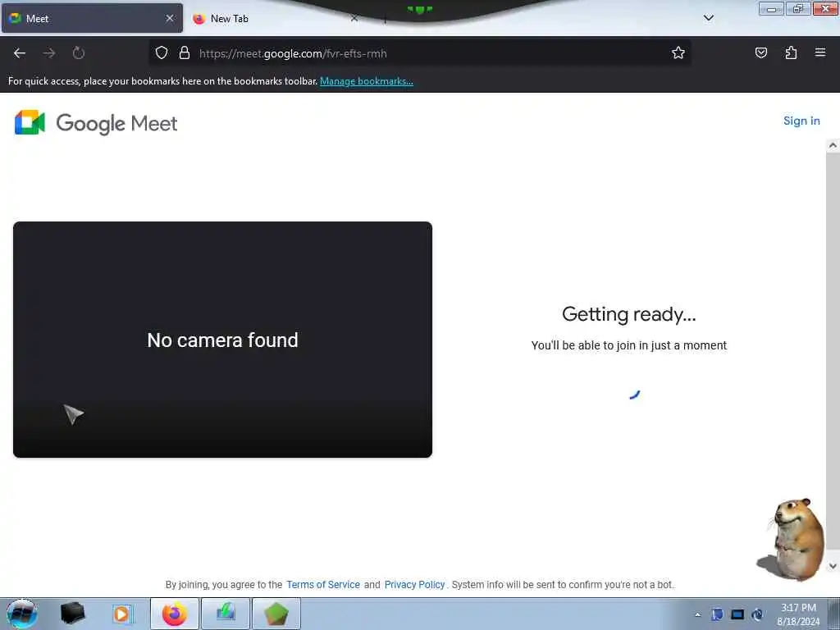Close the Meet tab
Viewport: 840px width, 630px height.
[170, 18]
